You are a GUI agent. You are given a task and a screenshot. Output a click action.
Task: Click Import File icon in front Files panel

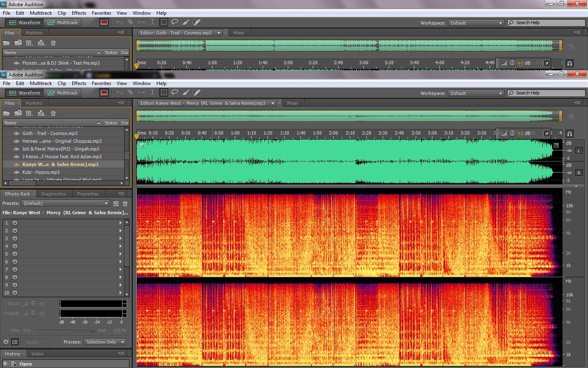click(x=18, y=113)
